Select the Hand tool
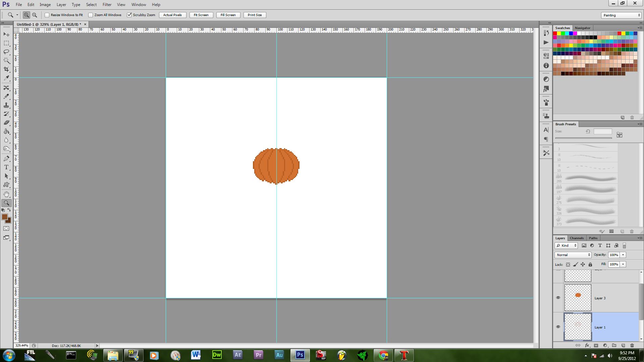The image size is (644, 362). click(6, 194)
